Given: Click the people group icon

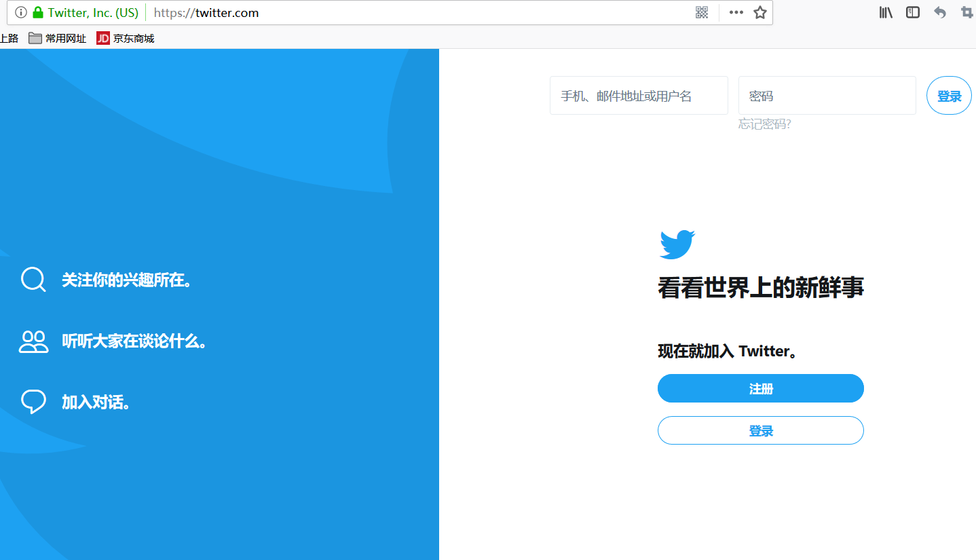Looking at the screenshot, I should pos(33,341).
